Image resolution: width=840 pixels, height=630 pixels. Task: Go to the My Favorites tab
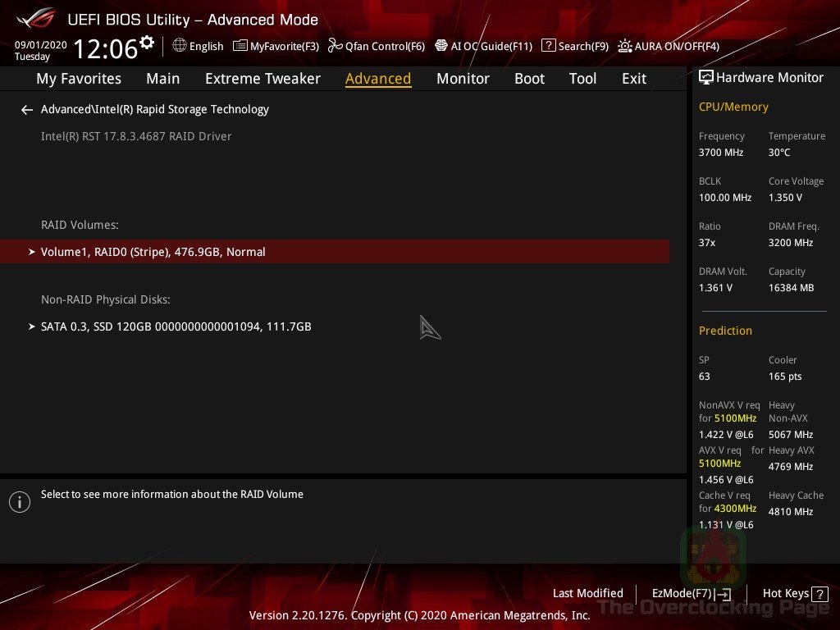click(78, 79)
